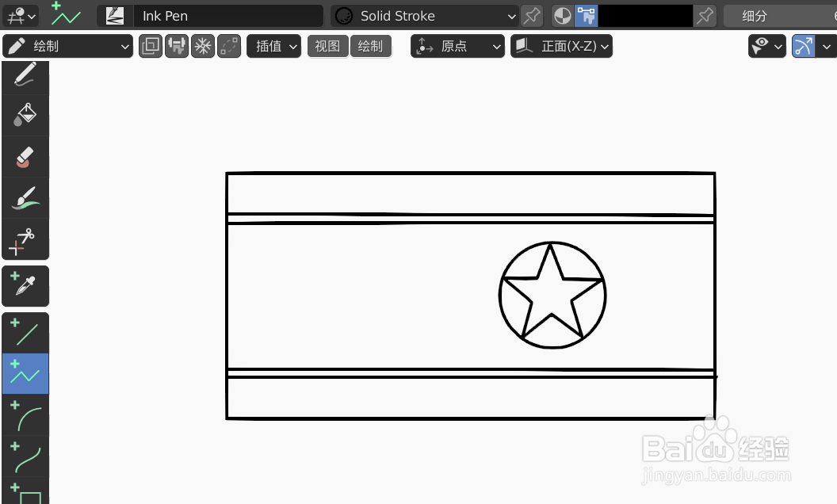Switch to vertex color mode

pyautogui.click(x=586, y=16)
